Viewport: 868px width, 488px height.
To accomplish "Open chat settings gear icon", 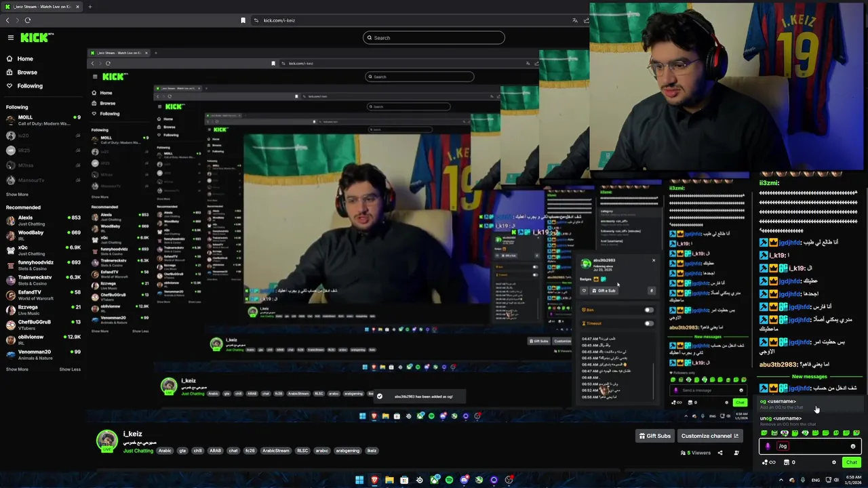I will (834, 462).
